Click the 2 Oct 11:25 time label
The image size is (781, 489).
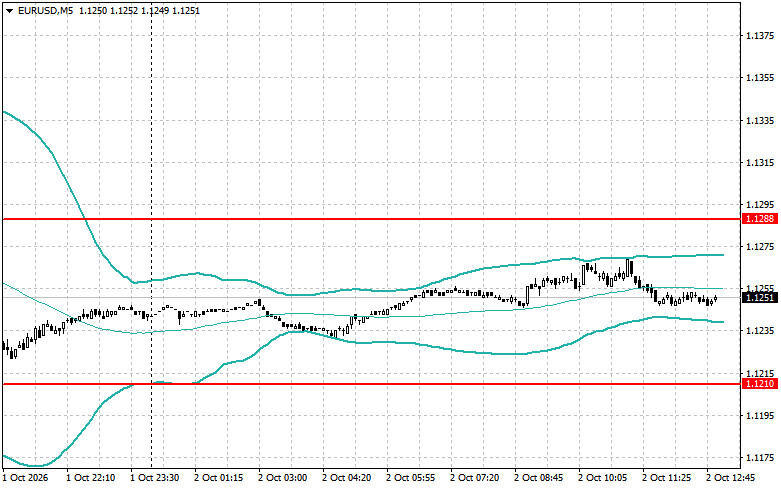(x=666, y=478)
